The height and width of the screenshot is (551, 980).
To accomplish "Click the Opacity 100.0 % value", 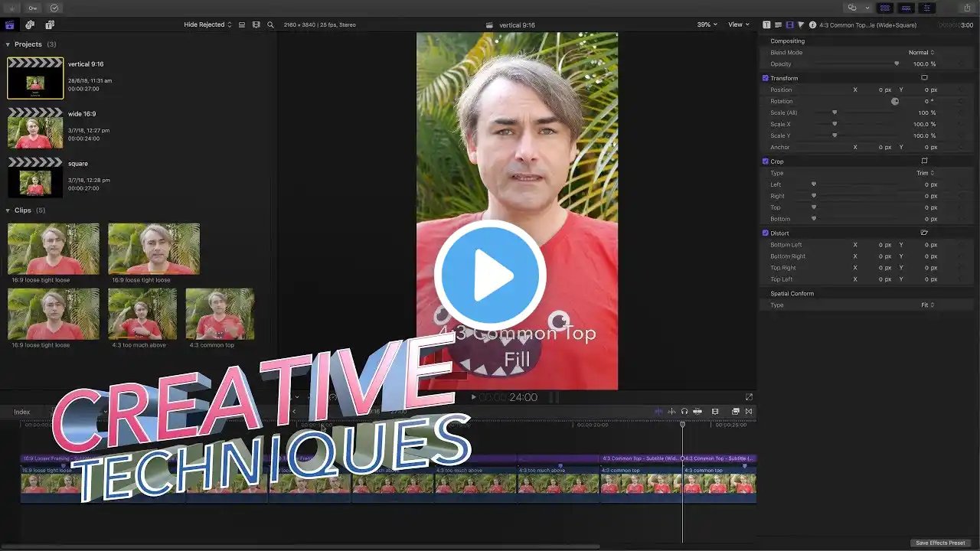I will pos(925,64).
